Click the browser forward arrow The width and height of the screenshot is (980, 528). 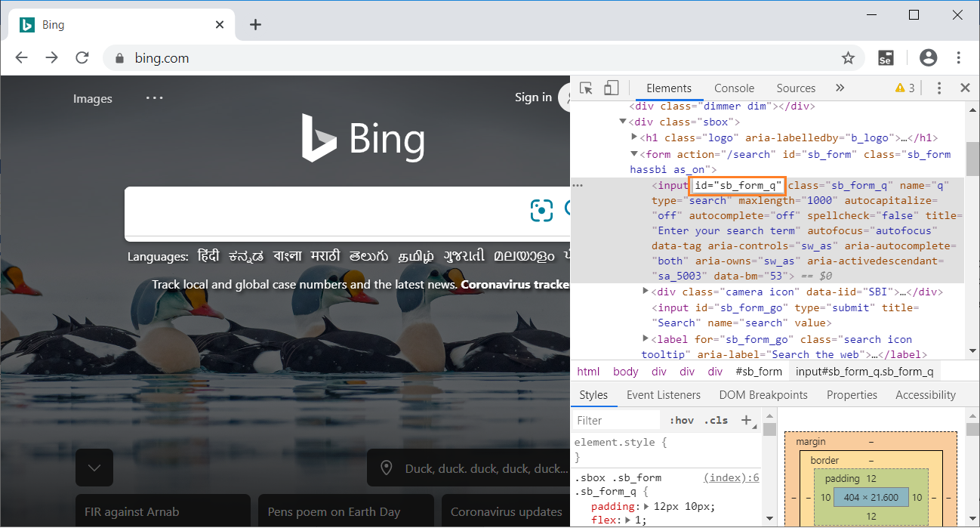[x=51, y=58]
